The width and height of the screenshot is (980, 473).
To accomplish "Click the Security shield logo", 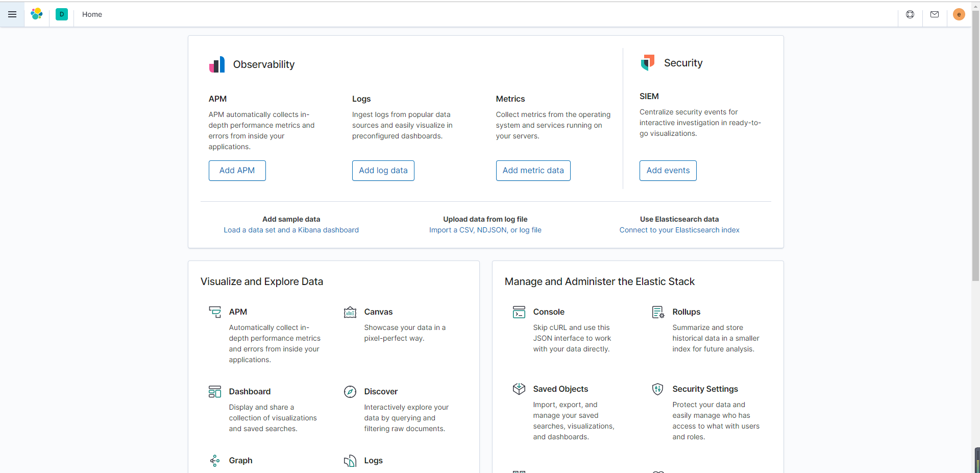I will (648, 62).
